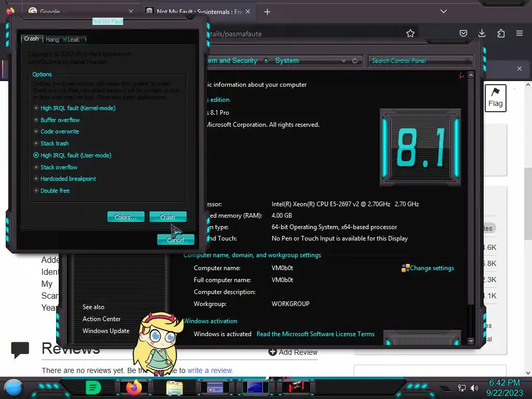The image size is (532, 399).
Task: Select Hardcoded breakpoint crash option
Action: pos(64,179)
